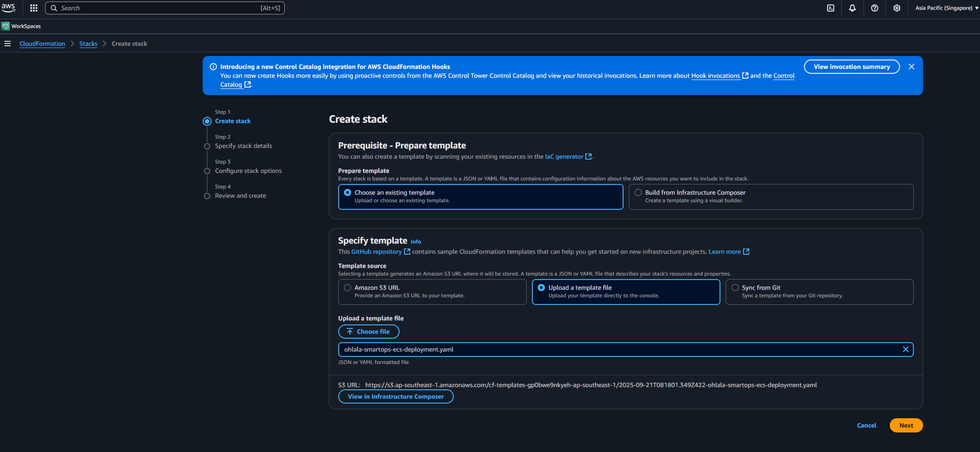The height and width of the screenshot is (452, 980).
Task: Go to Stacks in the breadcrumb
Action: click(88, 44)
